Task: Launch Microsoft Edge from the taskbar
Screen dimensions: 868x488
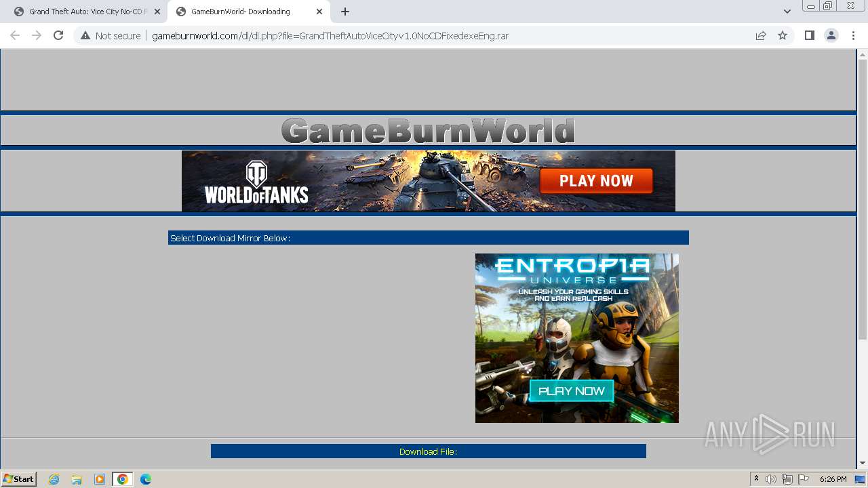Action: 146,479
